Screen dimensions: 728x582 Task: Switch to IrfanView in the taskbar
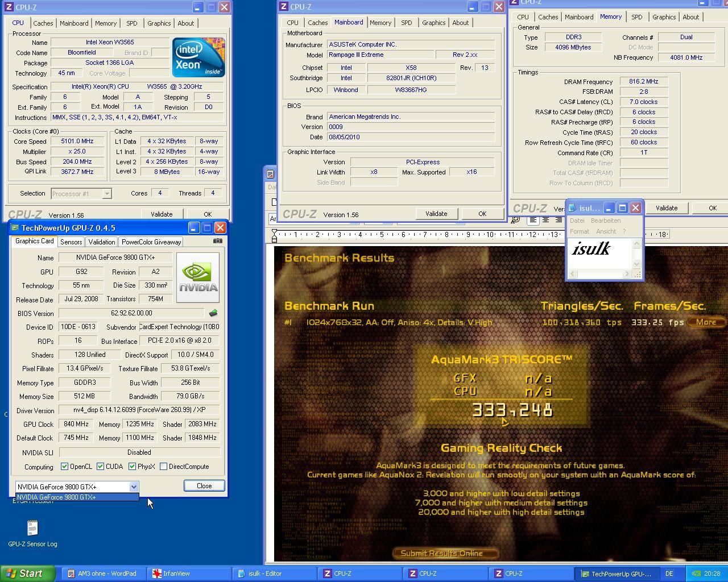pos(188,573)
